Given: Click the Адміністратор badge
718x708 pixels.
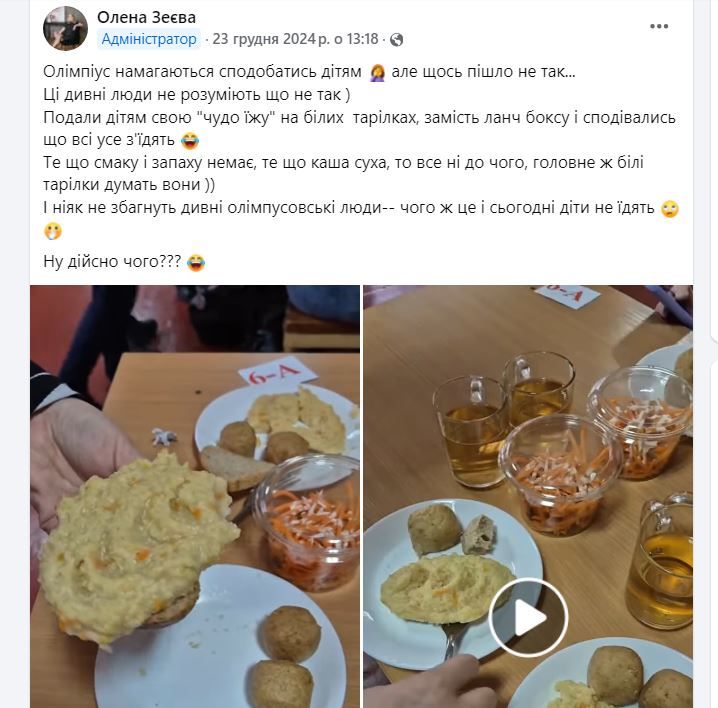Looking at the screenshot, I should (149, 39).
